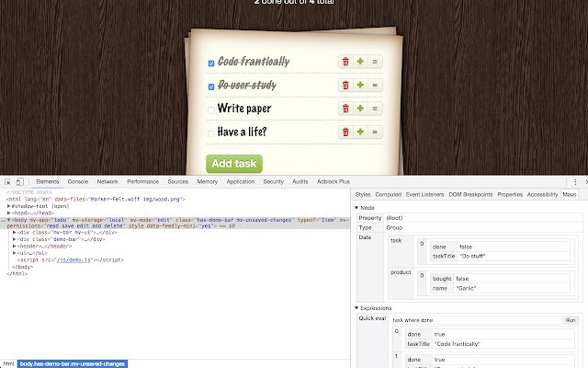Open the Application tab
The width and height of the screenshot is (588, 368).
click(241, 182)
